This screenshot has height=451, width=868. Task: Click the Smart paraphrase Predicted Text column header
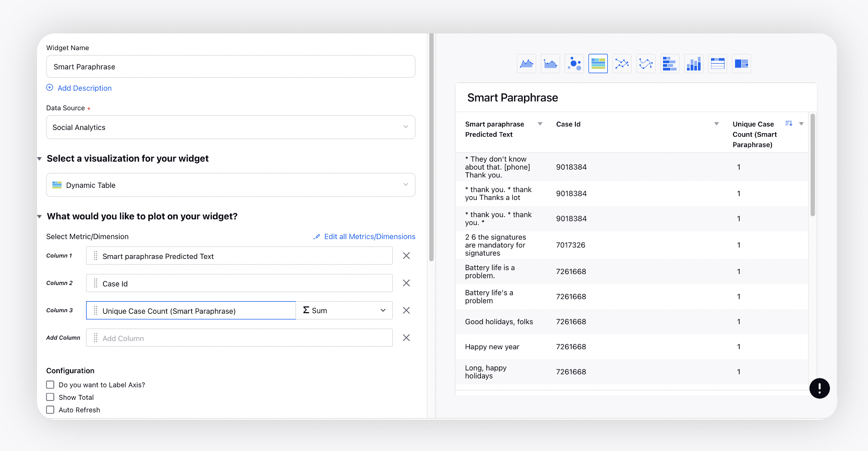pos(495,129)
